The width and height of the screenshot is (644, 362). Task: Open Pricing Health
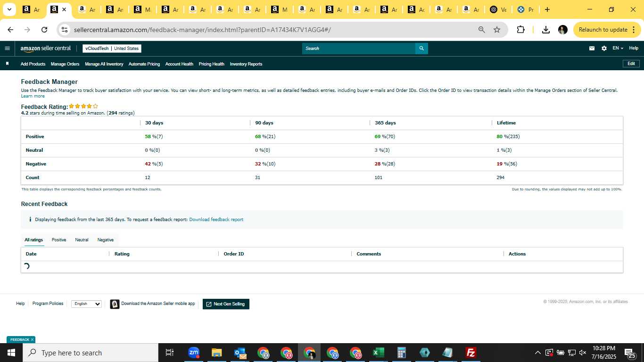(212, 64)
